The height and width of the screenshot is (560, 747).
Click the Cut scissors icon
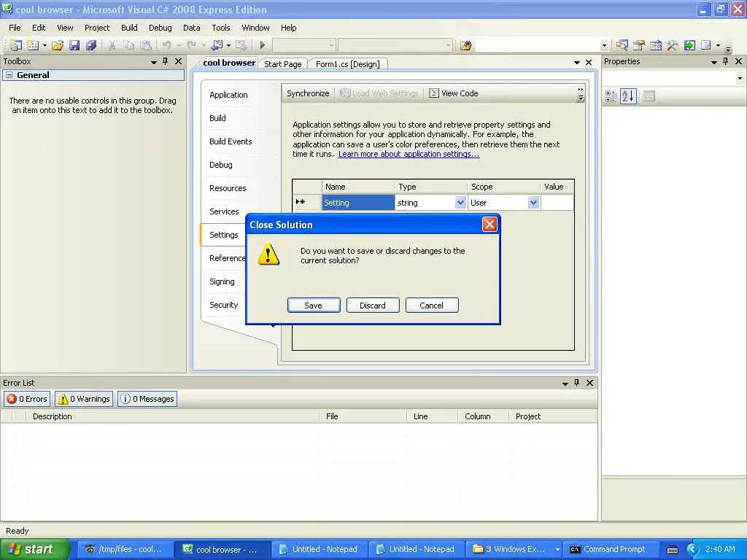click(112, 45)
